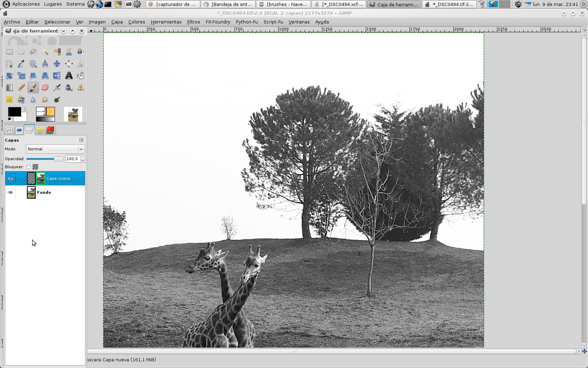588x368 pixels.
Task: Select the Crop knife tool
Action: pos(80,64)
